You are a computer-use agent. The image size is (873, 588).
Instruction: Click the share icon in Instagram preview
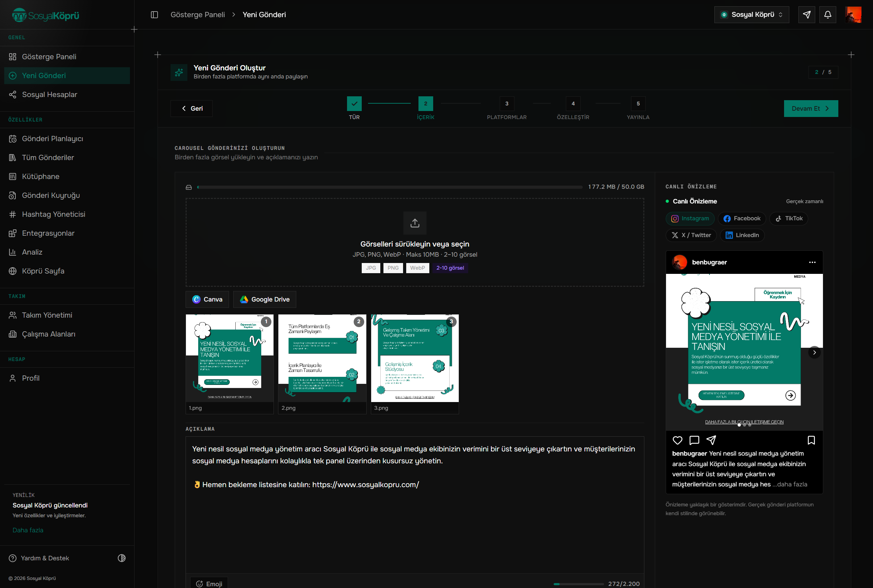click(x=711, y=440)
